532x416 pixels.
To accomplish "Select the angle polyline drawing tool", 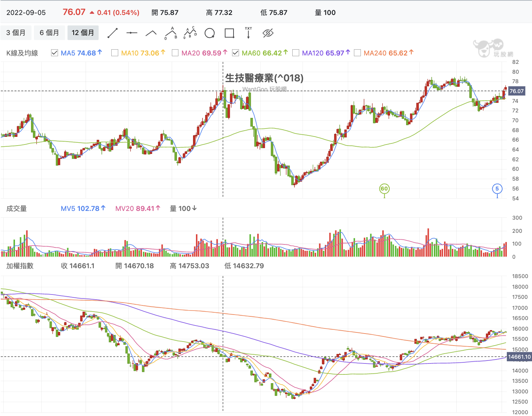I will pos(151,33).
